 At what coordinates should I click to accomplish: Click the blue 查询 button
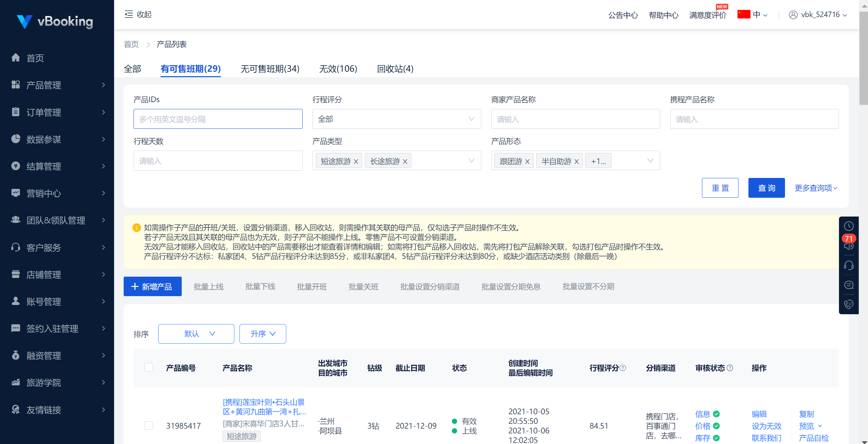[766, 188]
